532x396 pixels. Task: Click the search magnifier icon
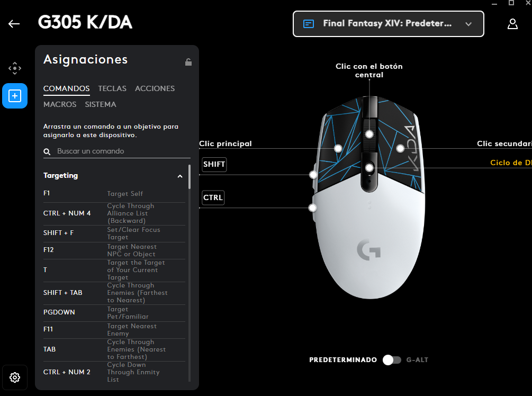47,152
